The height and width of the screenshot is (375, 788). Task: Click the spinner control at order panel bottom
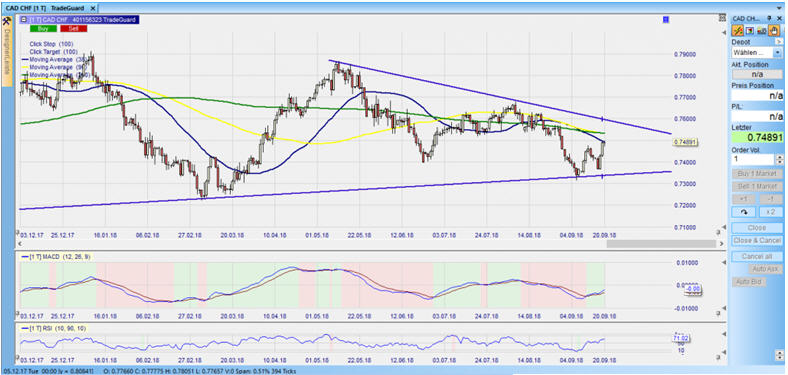(x=779, y=355)
